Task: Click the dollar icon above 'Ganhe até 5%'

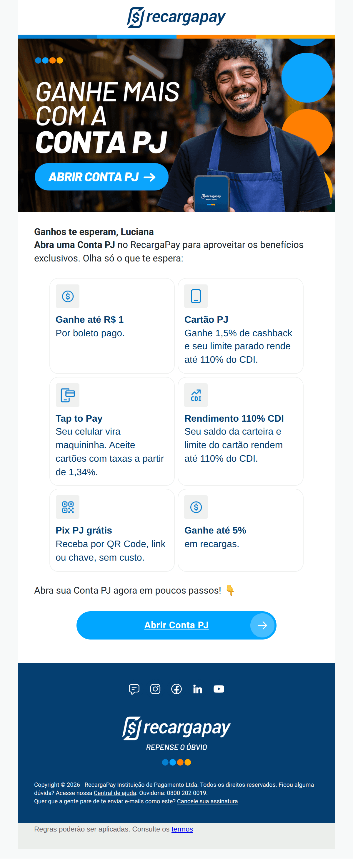Action: (196, 507)
